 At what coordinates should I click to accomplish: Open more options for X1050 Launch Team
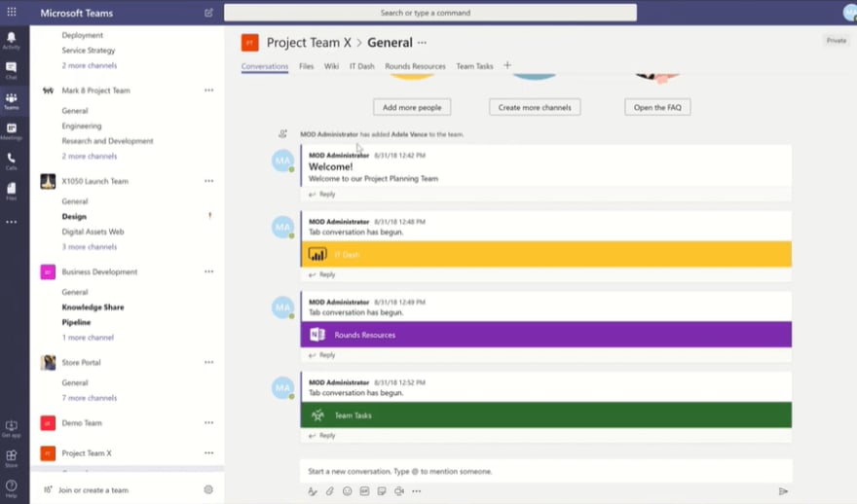pos(208,181)
